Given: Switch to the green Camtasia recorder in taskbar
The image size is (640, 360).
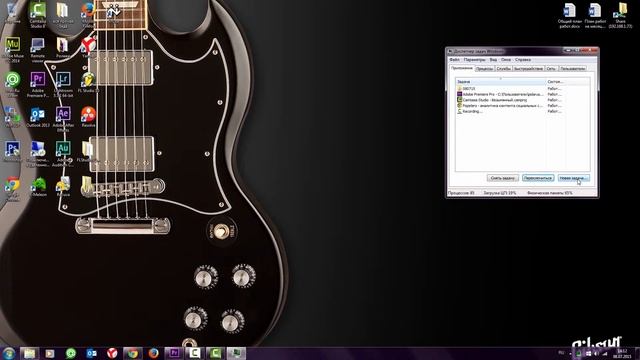Looking at the screenshot, I should tap(216, 353).
